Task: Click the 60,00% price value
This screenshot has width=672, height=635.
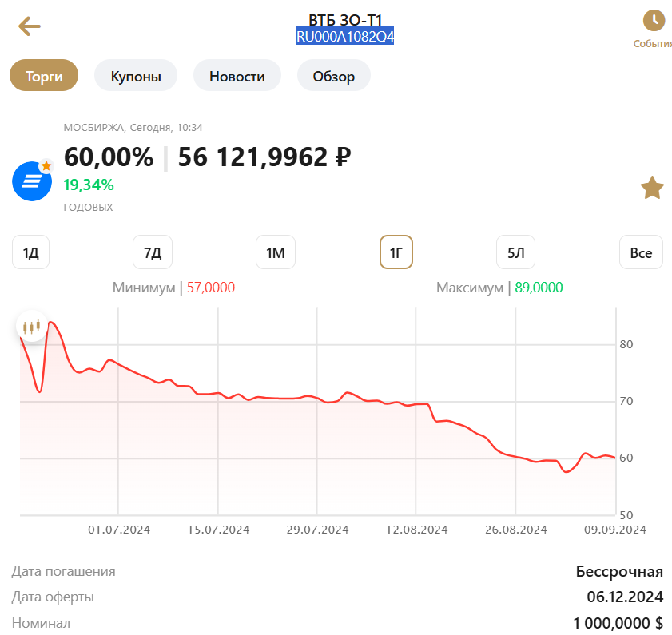Action: 109,157
